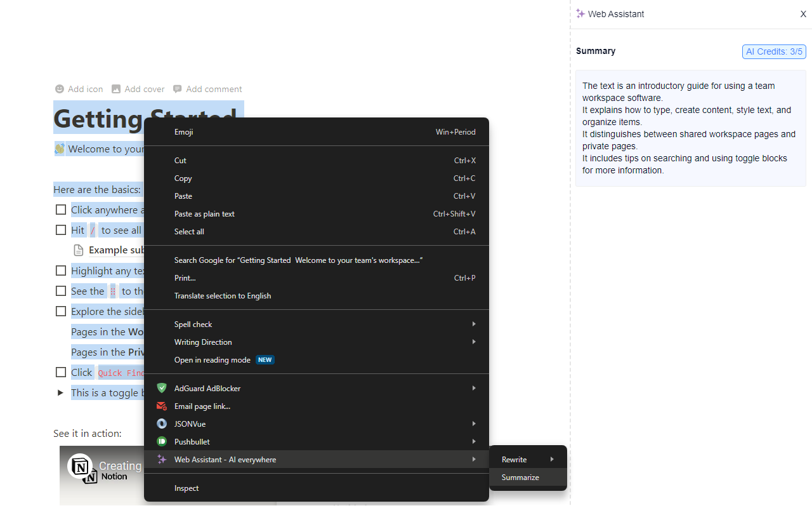Click the NEW badge beside reading mode

coord(265,359)
